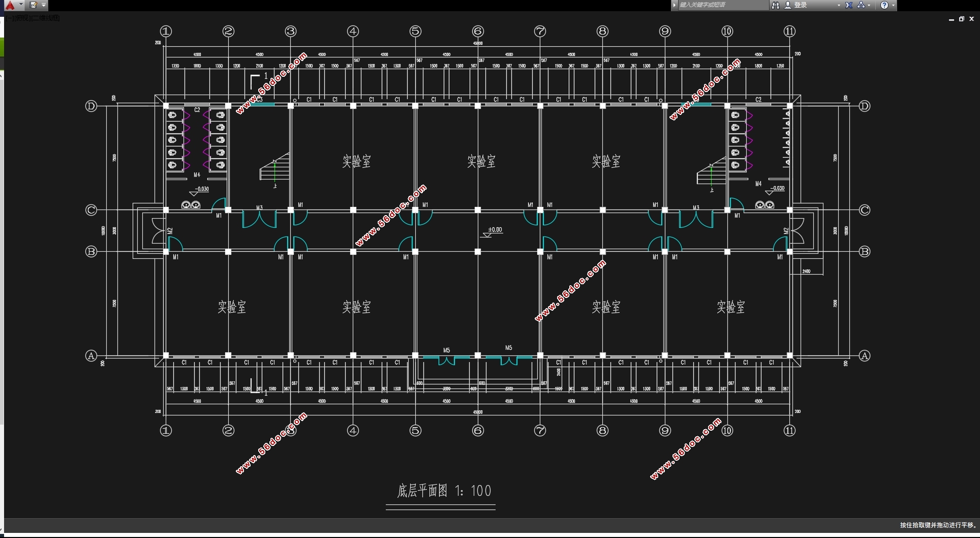
Task: Click the binoculars search icon
Action: (x=775, y=5)
